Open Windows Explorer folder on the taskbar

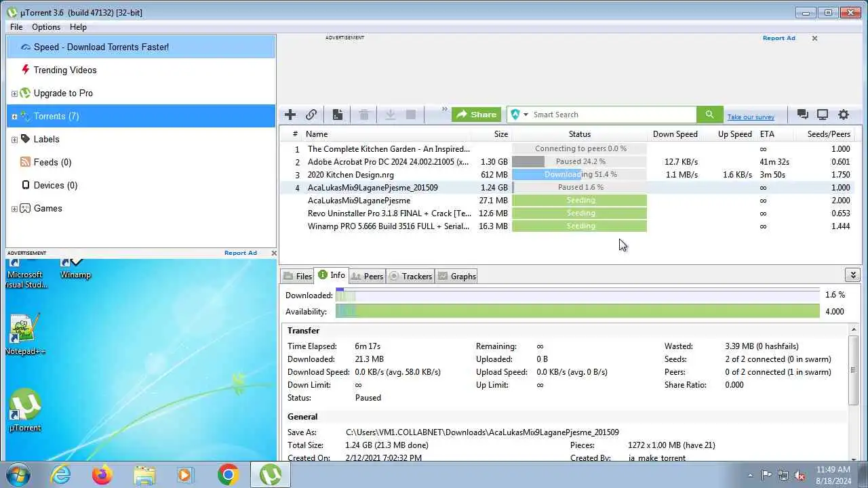[144, 474]
